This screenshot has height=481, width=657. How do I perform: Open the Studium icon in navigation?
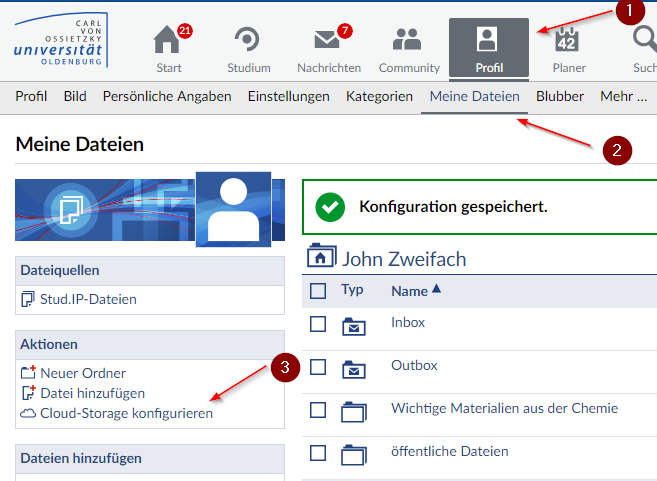pyautogui.click(x=248, y=41)
